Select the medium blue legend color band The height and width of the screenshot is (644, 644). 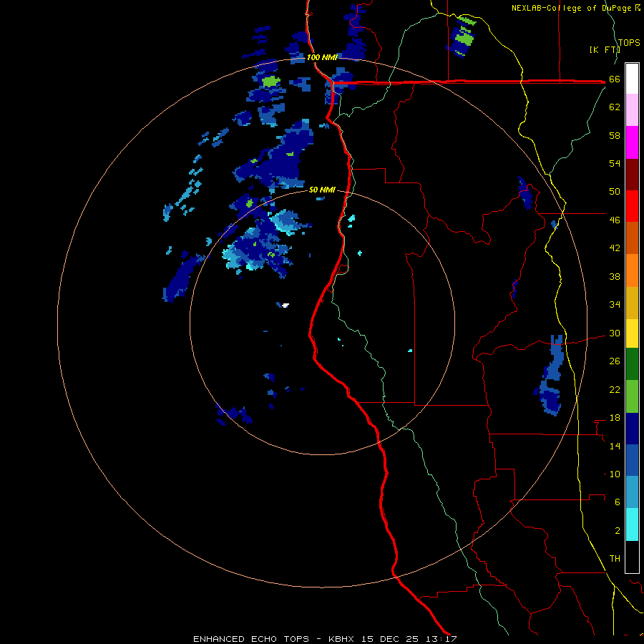632,460
